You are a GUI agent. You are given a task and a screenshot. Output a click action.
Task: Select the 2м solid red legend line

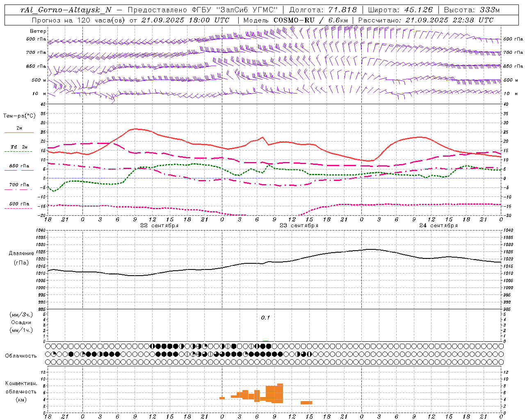coord(19,132)
